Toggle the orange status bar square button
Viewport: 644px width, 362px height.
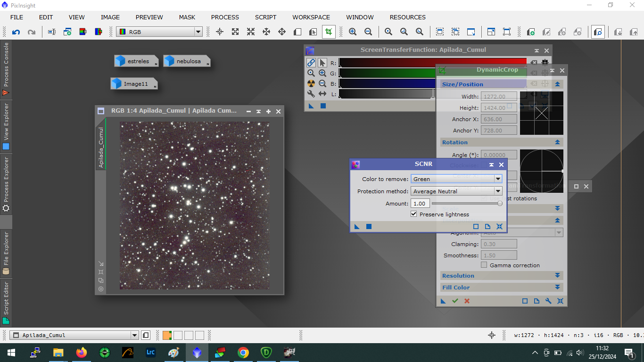167,335
